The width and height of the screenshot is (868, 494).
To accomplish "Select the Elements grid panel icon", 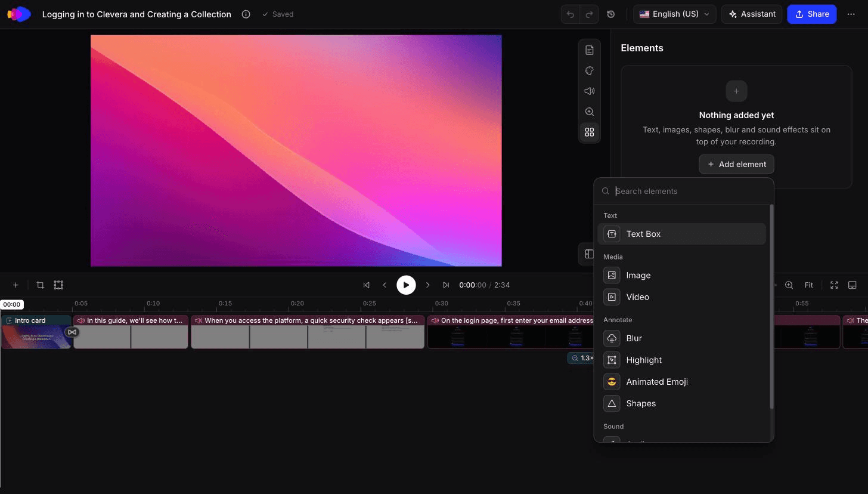I will [589, 132].
